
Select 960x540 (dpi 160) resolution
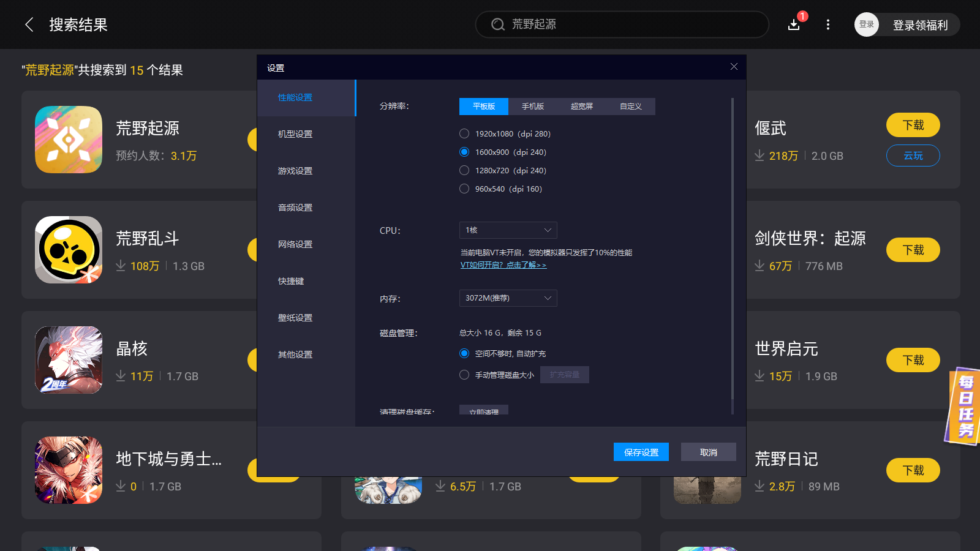pos(464,189)
